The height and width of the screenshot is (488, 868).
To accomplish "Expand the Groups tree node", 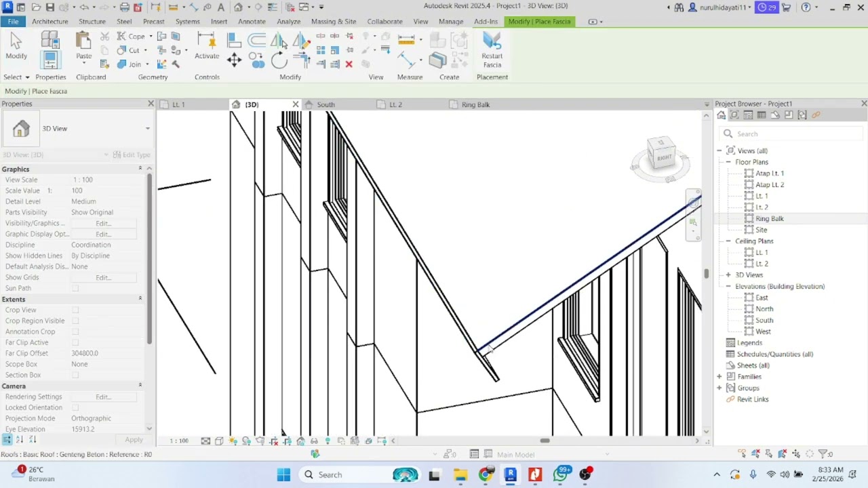I will [x=719, y=388].
